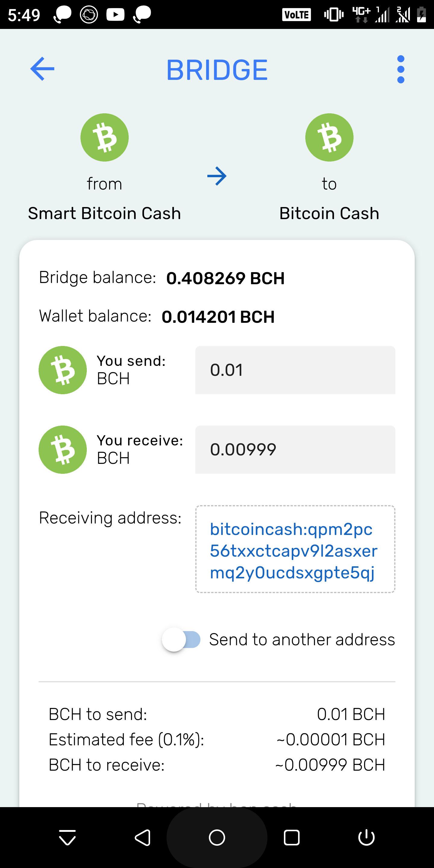Tap the power icon in the navigation bar
Image resolution: width=434 pixels, height=868 pixels.
pyautogui.click(x=366, y=837)
